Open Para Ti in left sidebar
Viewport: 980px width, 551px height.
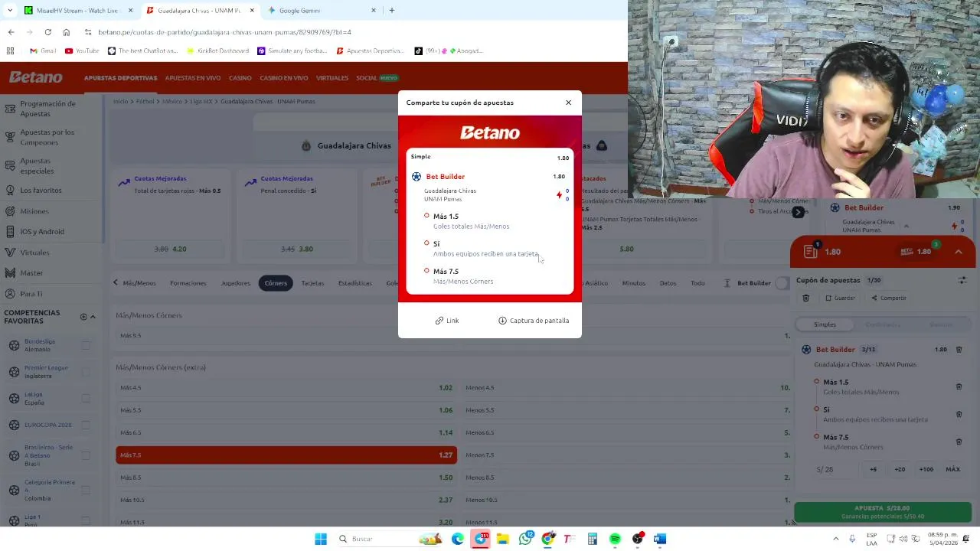click(x=31, y=294)
